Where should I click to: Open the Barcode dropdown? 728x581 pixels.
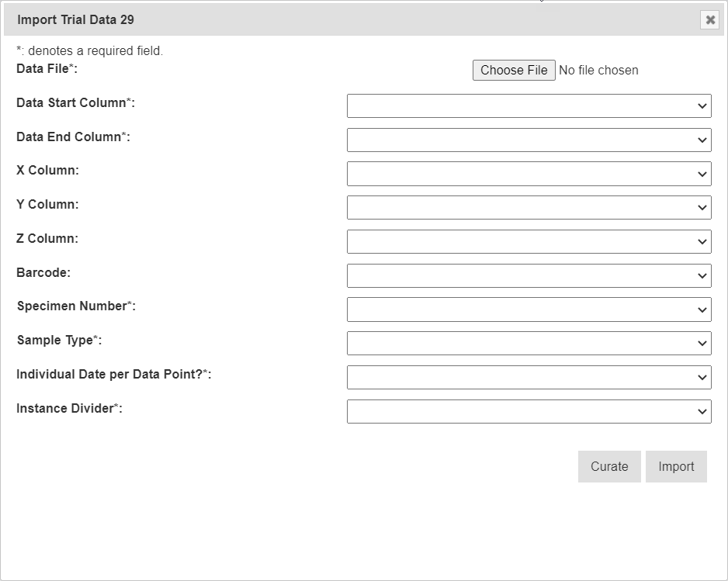point(529,275)
